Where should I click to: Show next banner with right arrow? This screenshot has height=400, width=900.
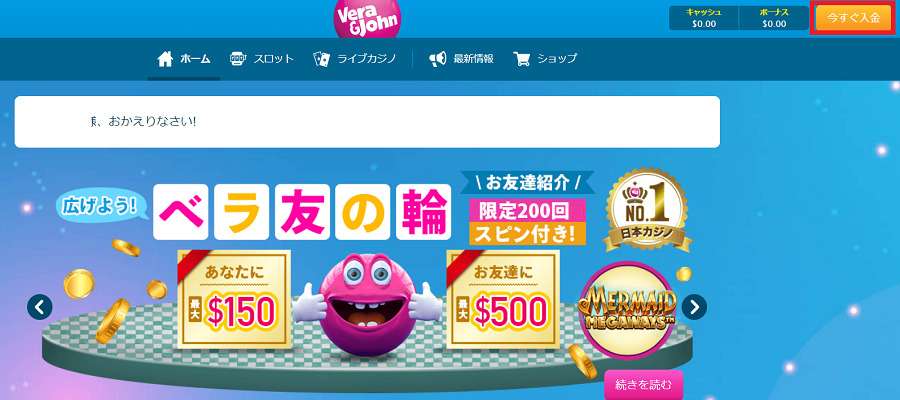point(694,307)
